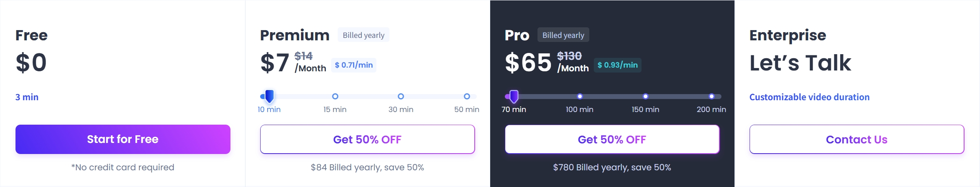Select 15 min on Premium slider
This screenshot has height=187, width=980.
coord(335,97)
